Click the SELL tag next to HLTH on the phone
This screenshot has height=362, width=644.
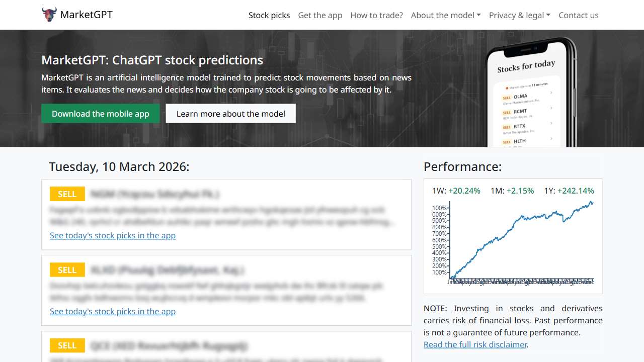tap(507, 142)
